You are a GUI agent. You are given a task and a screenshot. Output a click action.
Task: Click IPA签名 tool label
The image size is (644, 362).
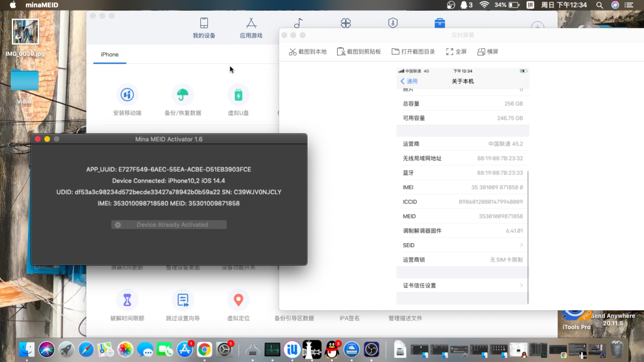349,318
